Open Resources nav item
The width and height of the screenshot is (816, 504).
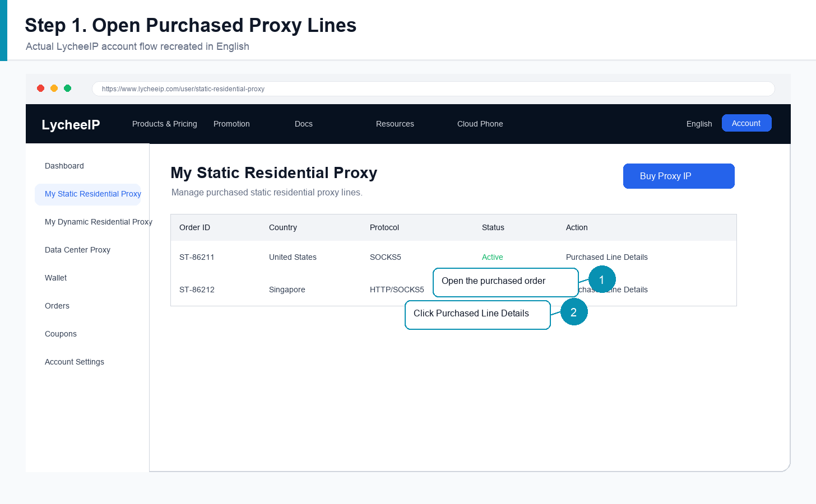coord(395,124)
